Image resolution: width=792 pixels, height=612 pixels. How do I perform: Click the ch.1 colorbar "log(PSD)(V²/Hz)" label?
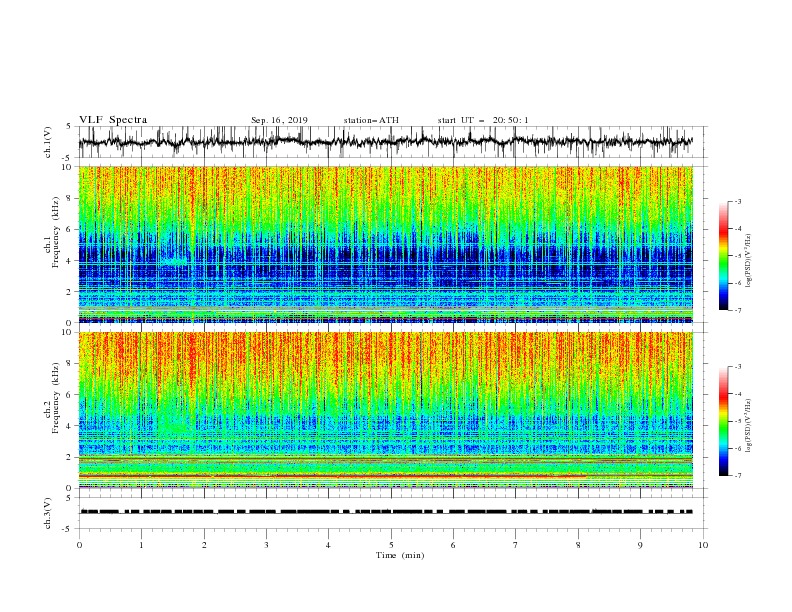pos(750,261)
